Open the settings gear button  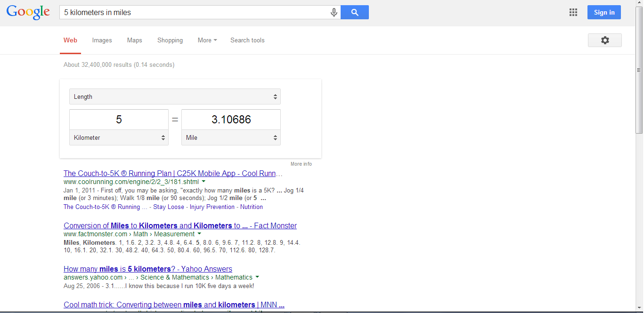(x=605, y=40)
